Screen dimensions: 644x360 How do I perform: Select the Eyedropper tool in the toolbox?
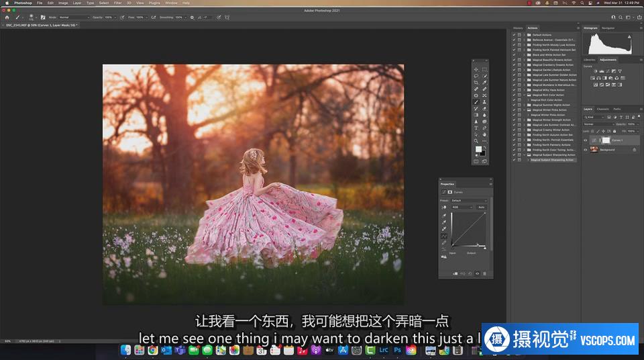pyautogui.click(x=484, y=83)
